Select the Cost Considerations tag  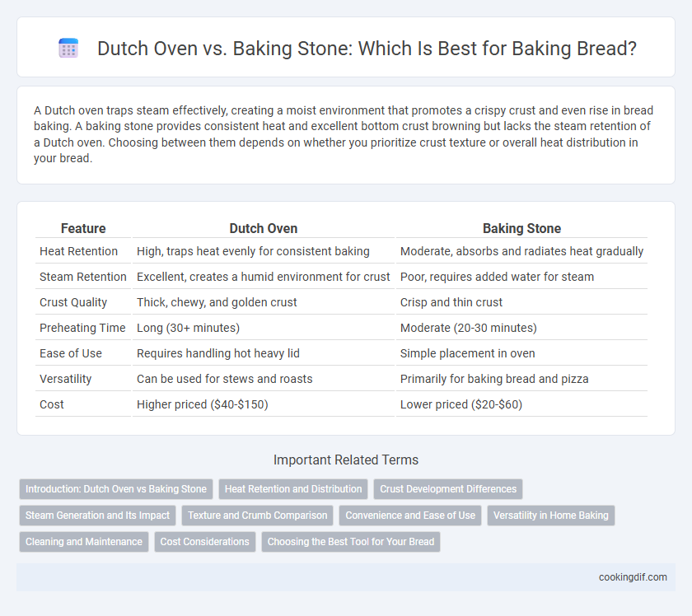point(205,542)
